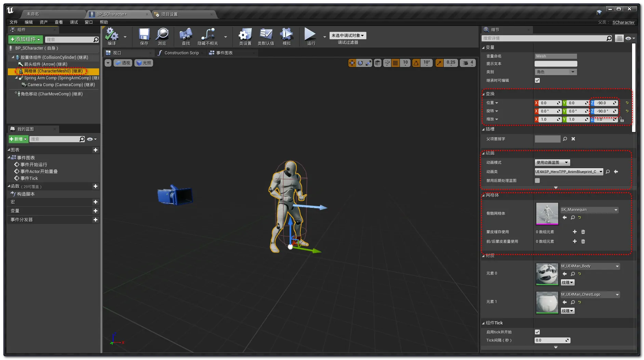Open the 资产 menu
Viewport: 644px width, 360px height.
click(x=44, y=22)
